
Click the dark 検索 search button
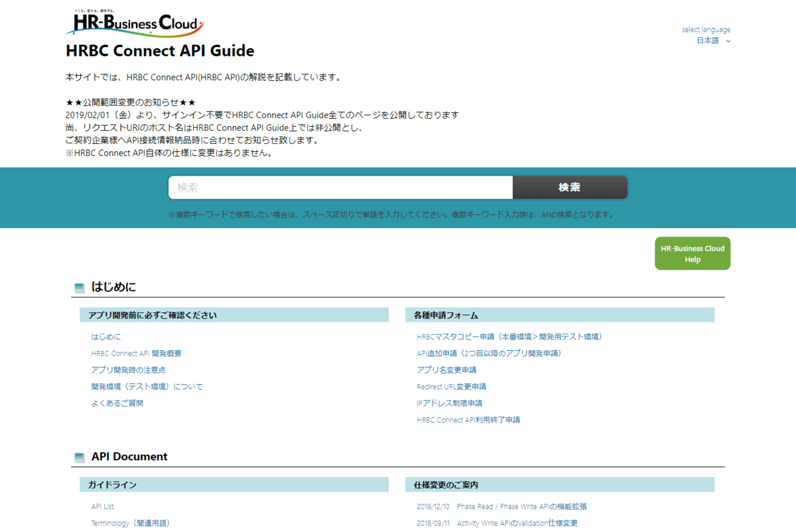[570, 188]
